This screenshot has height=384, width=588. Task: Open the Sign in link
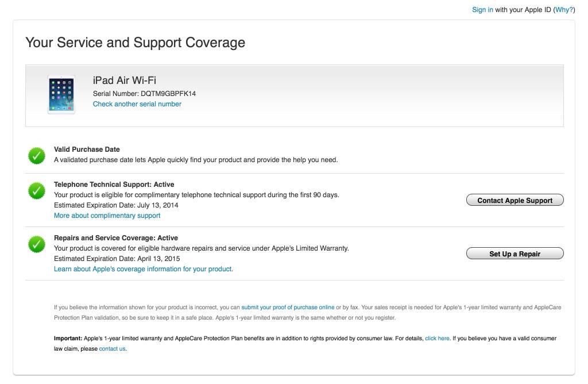tap(482, 10)
